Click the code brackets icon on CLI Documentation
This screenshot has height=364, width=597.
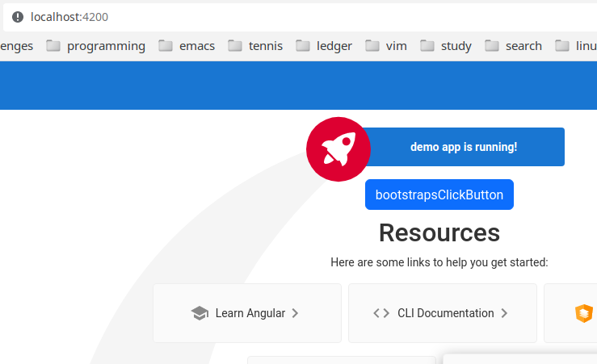[x=381, y=313]
